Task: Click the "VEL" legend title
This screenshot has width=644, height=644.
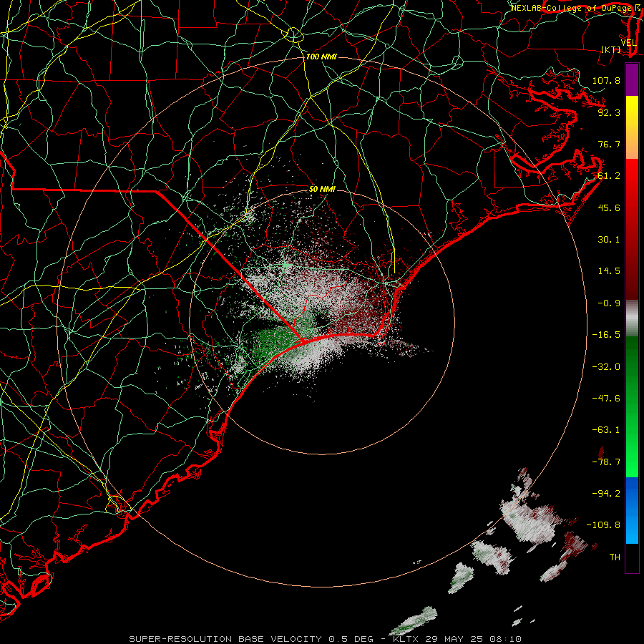Action: coord(628,43)
